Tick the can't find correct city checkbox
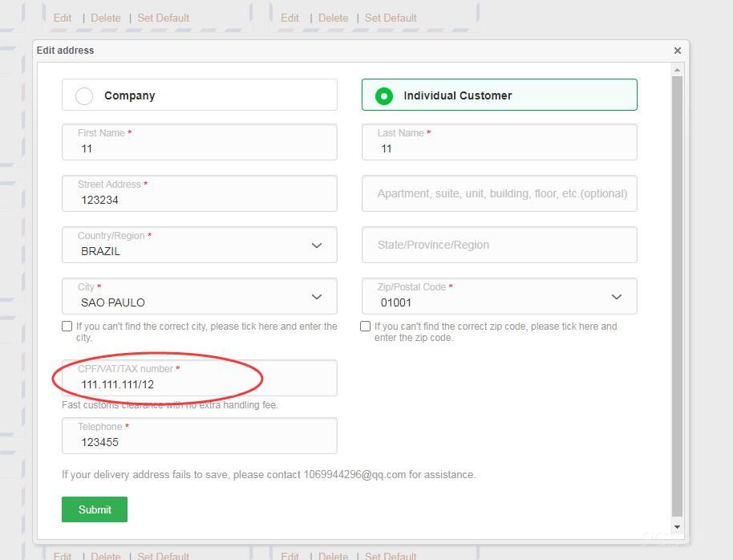The width and height of the screenshot is (733, 560). pos(67,327)
